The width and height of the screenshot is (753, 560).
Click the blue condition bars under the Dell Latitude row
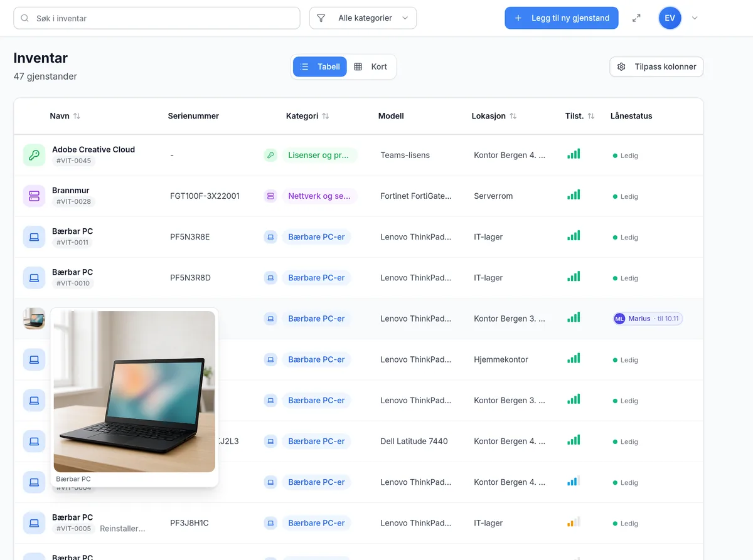[x=574, y=481]
